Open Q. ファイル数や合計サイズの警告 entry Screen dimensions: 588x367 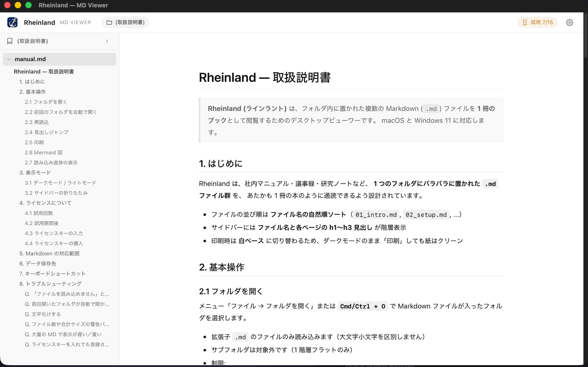[x=67, y=324]
